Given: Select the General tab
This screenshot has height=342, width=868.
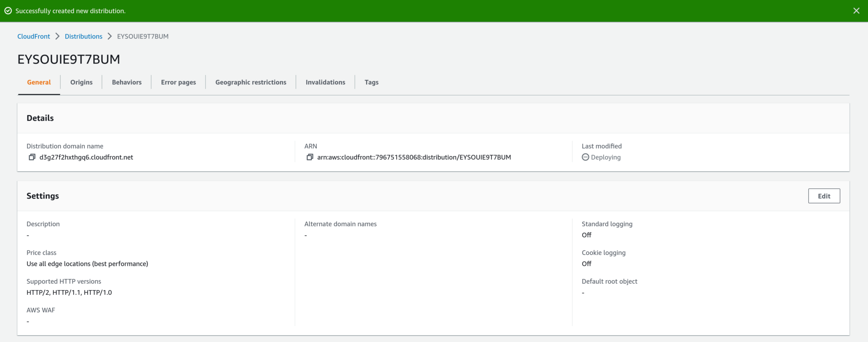Looking at the screenshot, I should (x=39, y=82).
